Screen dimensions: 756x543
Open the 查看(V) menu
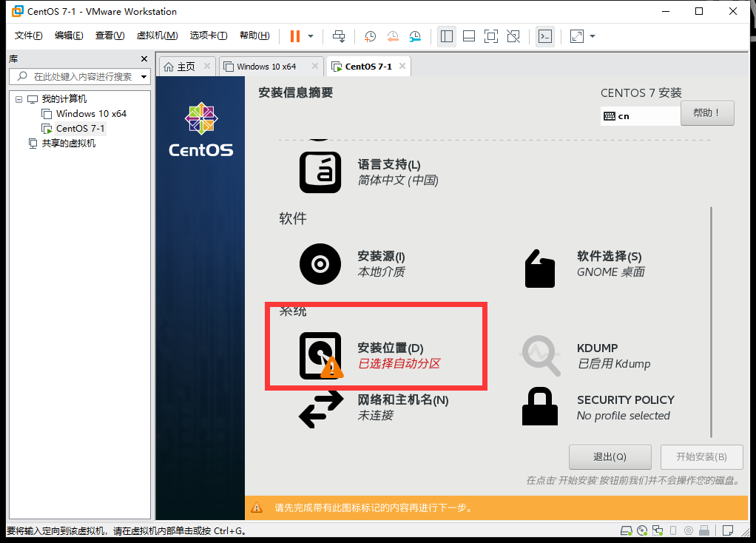pos(110,36)
